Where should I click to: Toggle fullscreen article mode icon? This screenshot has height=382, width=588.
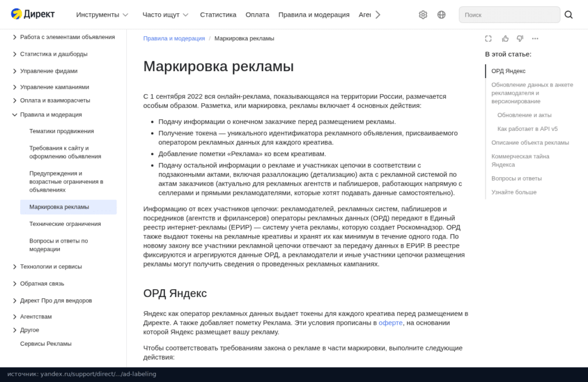pos(488,38)
